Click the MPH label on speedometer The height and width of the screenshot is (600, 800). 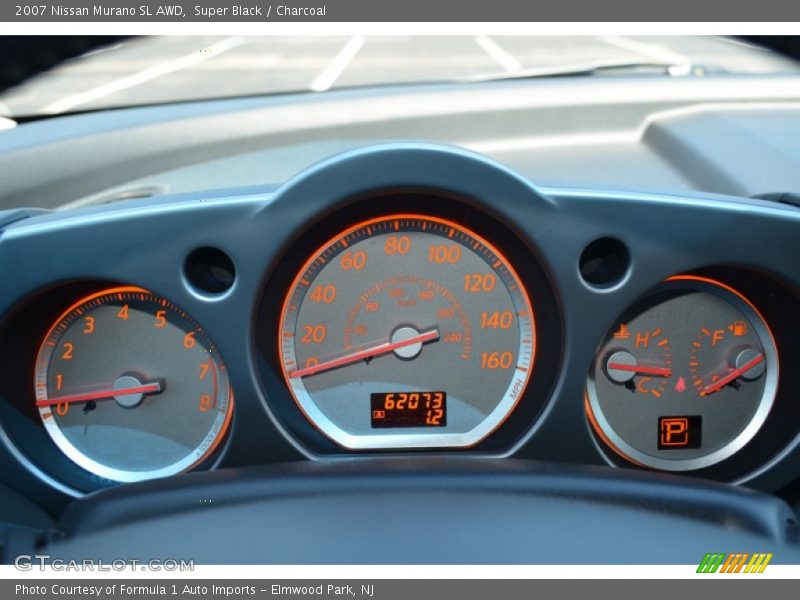click(516, 388)
